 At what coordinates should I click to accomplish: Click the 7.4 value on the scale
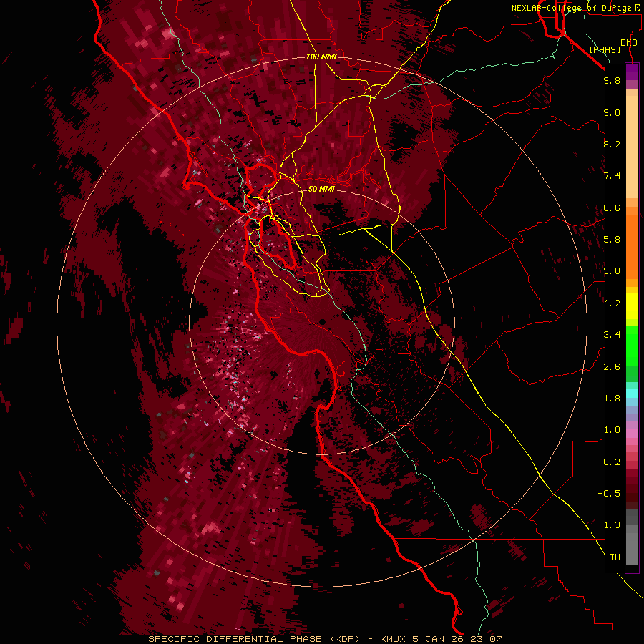click(x=612, y=176)
